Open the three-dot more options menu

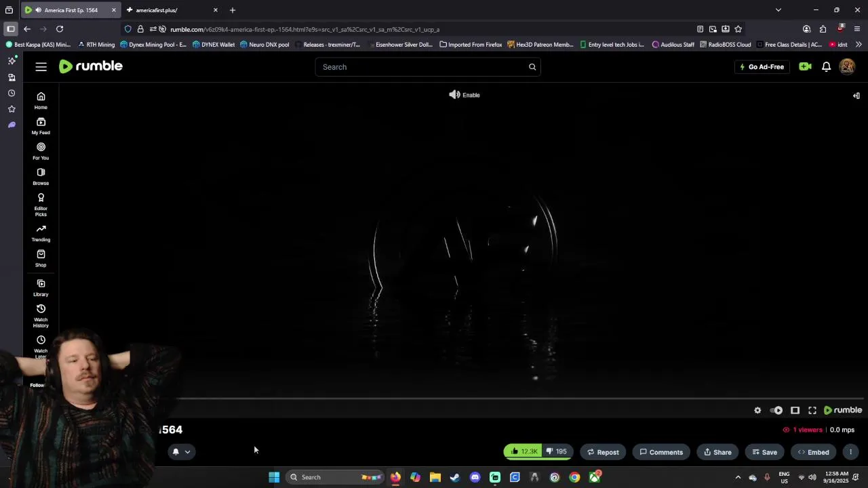point(850,452)
